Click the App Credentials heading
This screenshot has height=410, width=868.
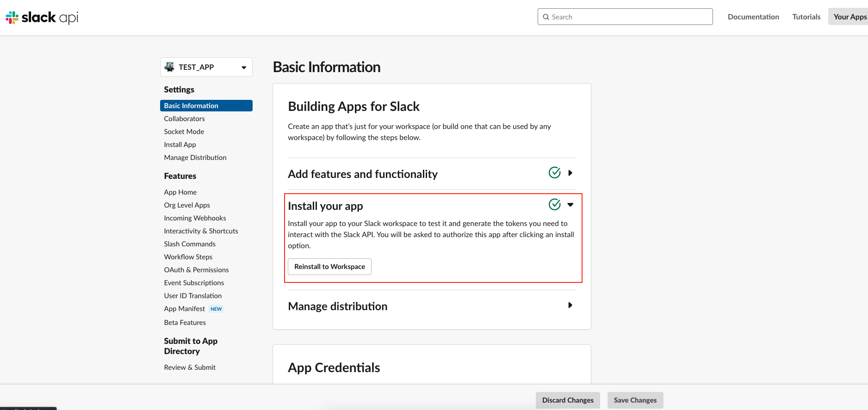click(334, 367)
